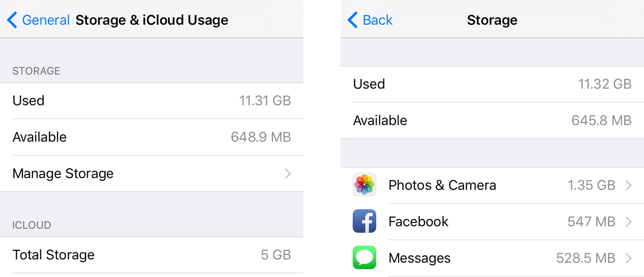Viewport: 644px width, 277px height.
Task: Open the Messages row chevron arrow
Action: coord(628,258)
